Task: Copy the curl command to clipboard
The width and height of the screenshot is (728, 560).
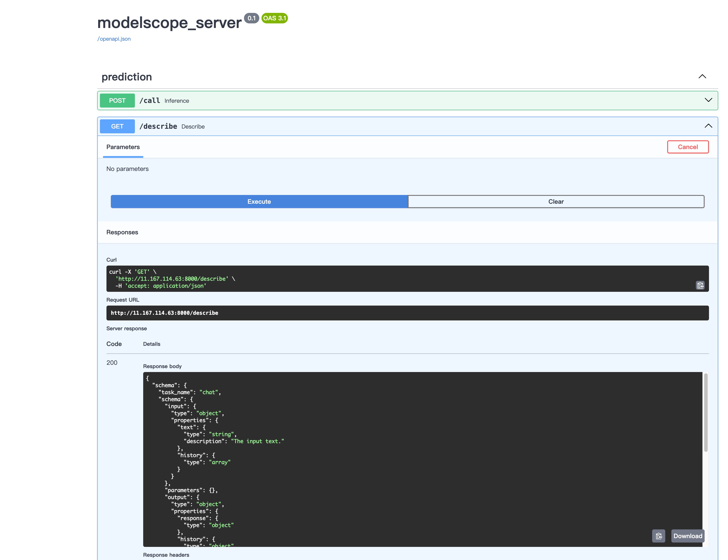Action: coord(700,285)
